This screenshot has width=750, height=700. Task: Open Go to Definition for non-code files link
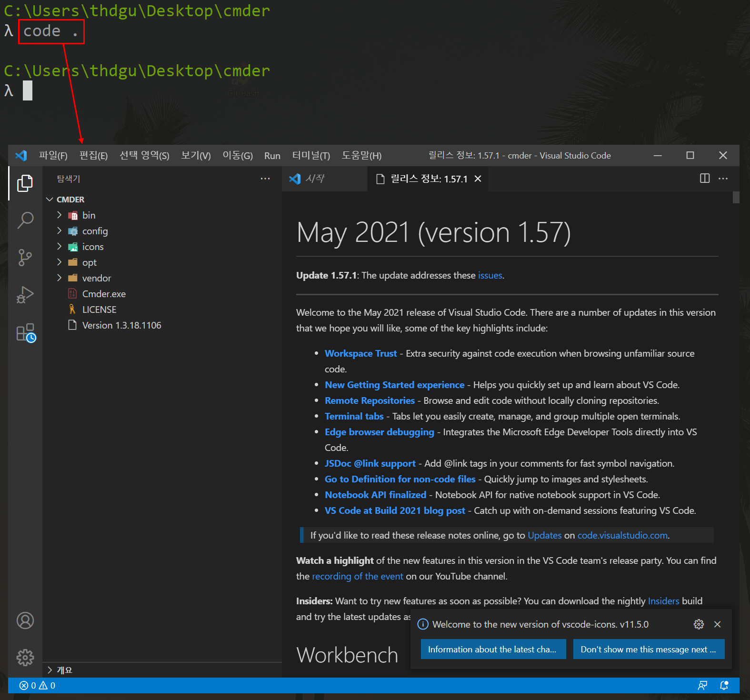tap(400, 479)
